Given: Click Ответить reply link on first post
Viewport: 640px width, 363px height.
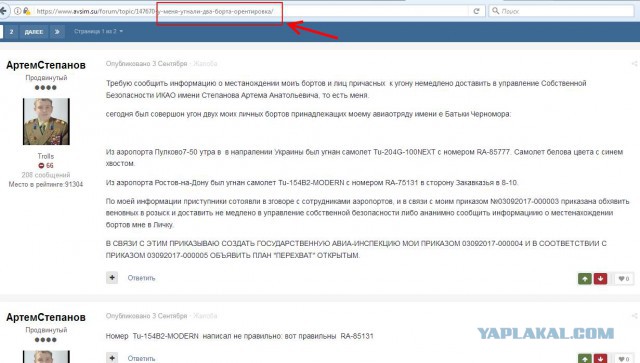Looking at the screenshot, I should click(x=141, y=278).
